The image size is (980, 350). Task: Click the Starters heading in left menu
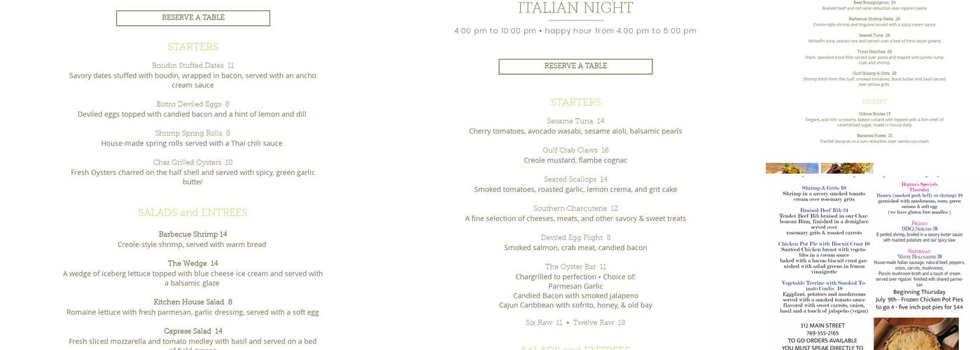[x=193, y=47]
